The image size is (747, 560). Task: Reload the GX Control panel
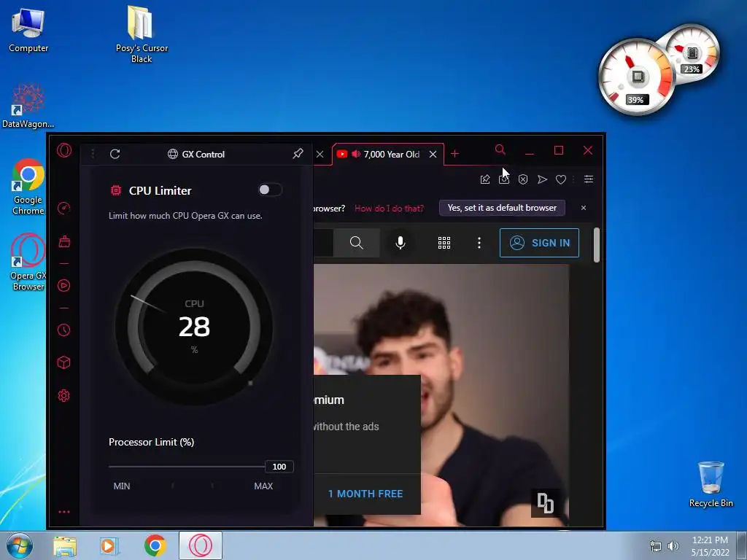115,154
